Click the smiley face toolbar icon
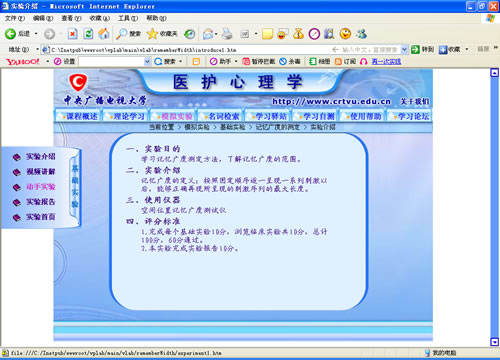Screen dimensions: 500x360 (345, 34)
